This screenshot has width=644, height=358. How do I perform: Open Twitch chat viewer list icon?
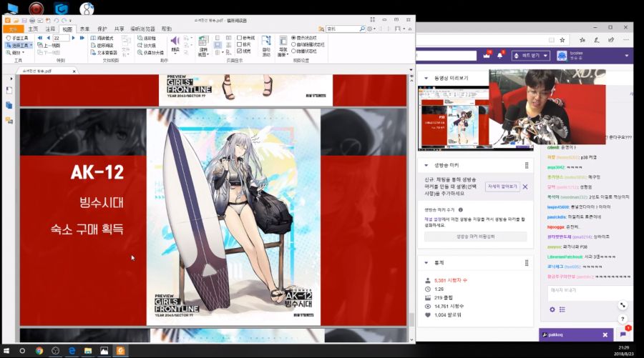tap(562, 309)
